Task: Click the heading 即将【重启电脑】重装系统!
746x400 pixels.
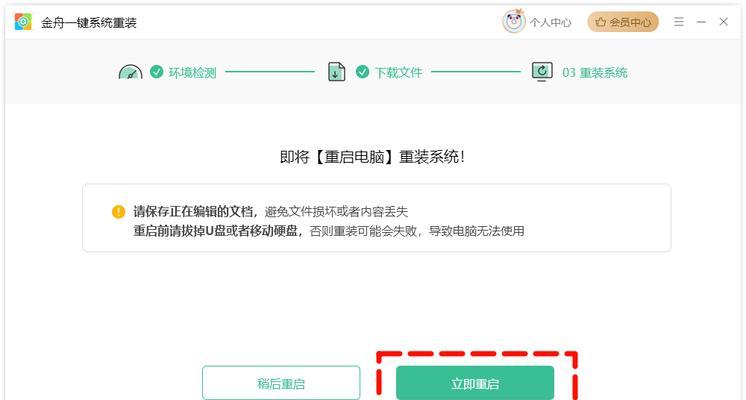Action: (373, 157)
